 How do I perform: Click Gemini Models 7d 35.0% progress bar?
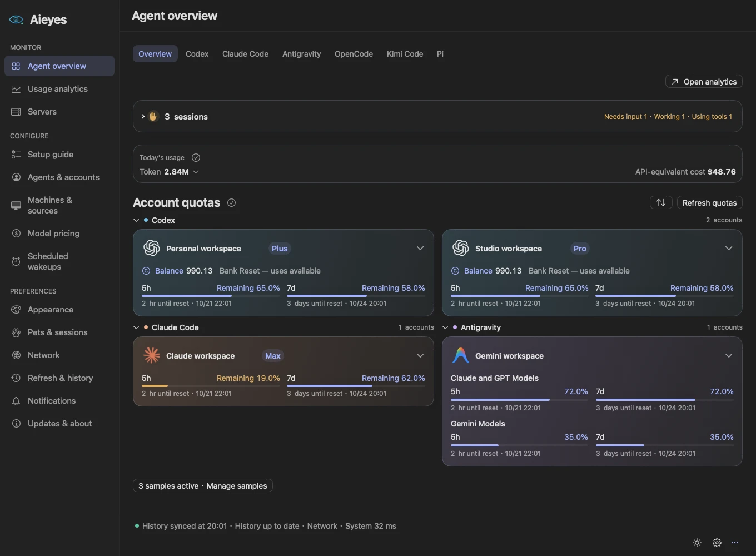tap(664, 445)
